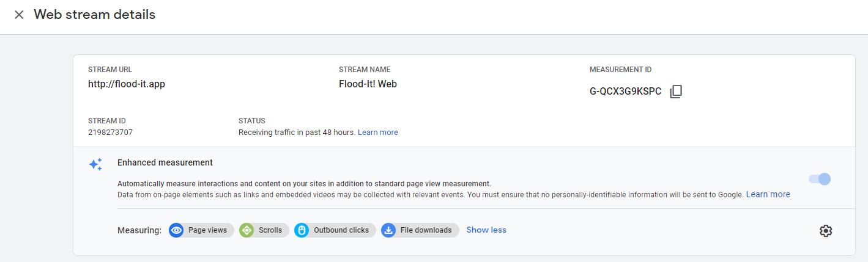Click the File downloads chip label
The image size is (868, 262).
coord(426,230)
